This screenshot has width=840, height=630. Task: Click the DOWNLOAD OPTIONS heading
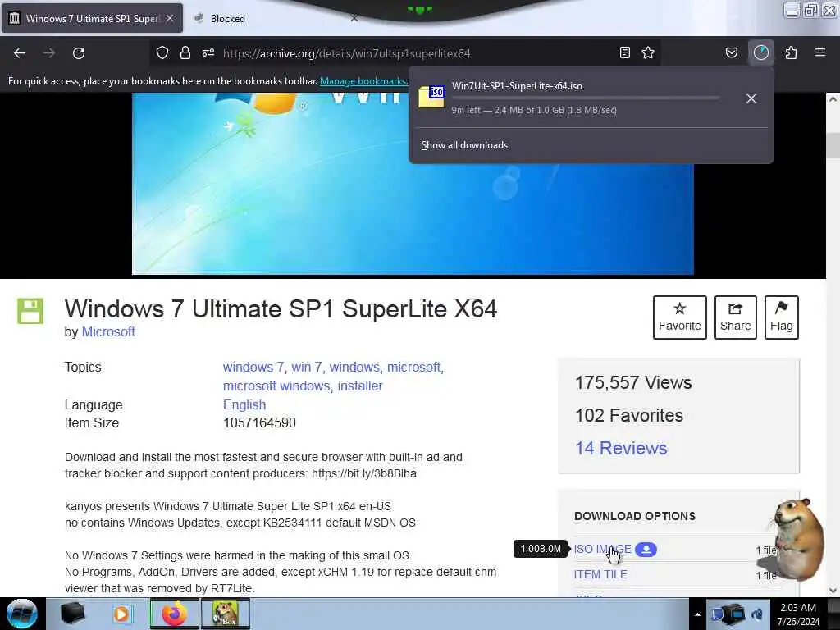pyautogui.click(x=635, y=517)
